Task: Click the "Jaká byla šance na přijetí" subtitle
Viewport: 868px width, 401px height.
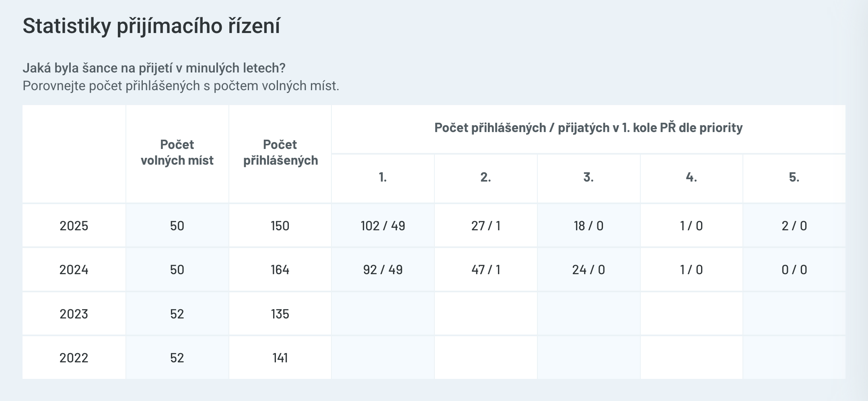Action: pyautogui.click(x=154, y=68)
